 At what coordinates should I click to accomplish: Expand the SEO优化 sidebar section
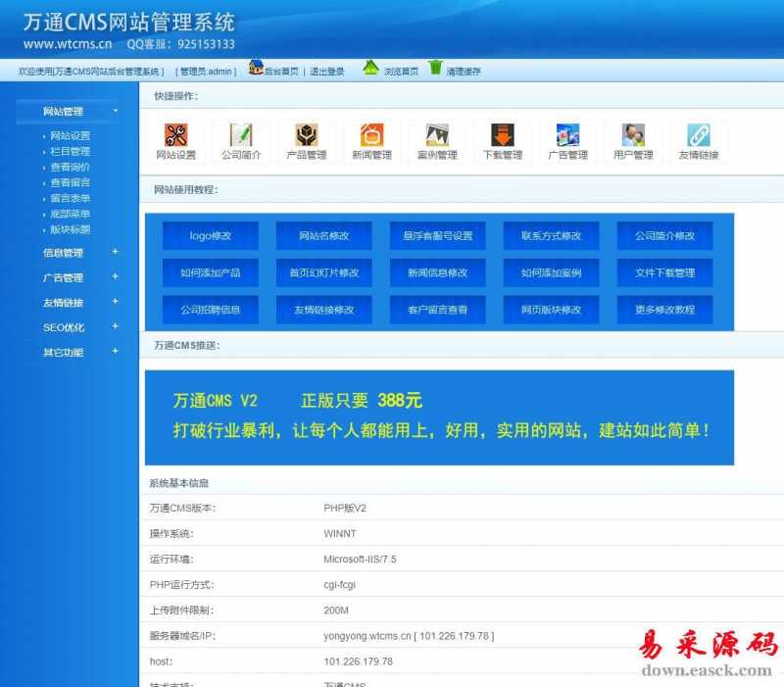80,327
